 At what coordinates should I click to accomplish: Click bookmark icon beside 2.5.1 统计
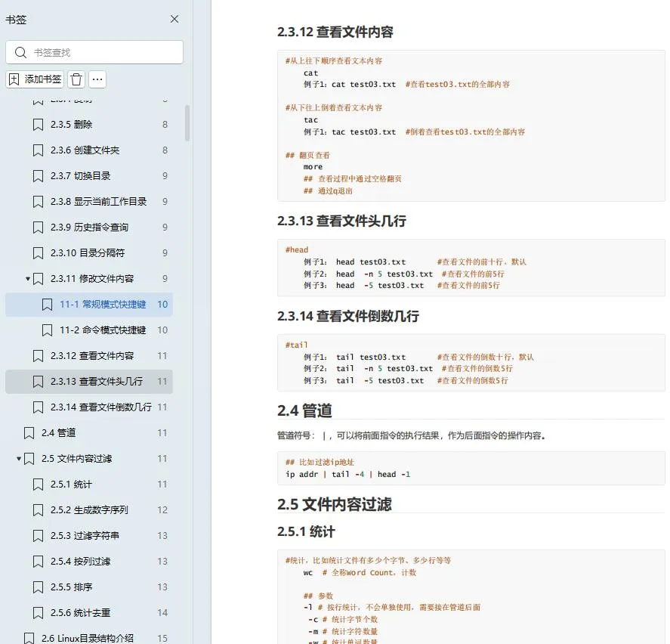point(38,485)
